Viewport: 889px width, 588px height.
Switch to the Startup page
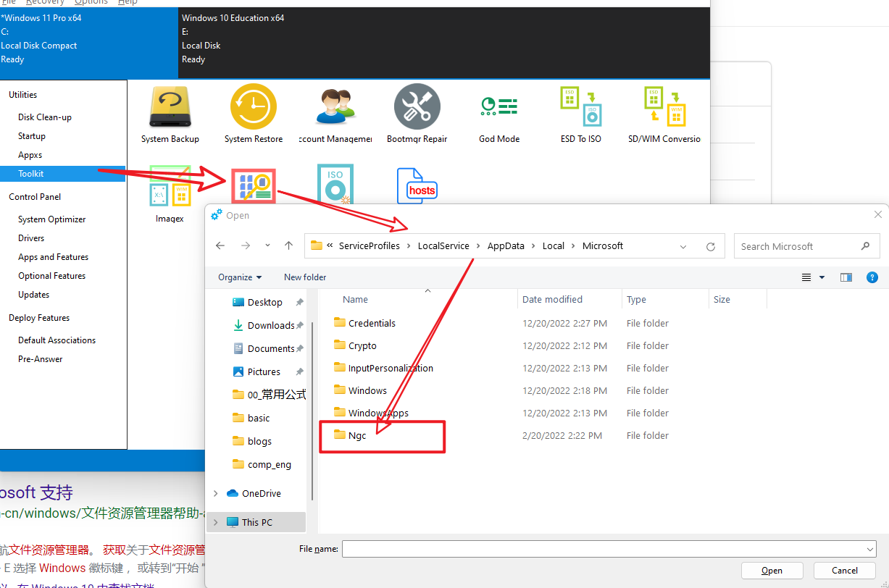(32, 136)
